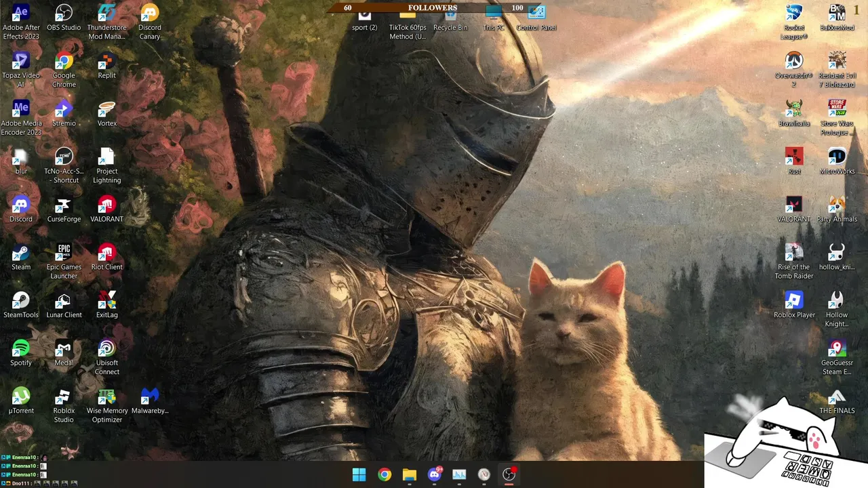Select the GeoGuessr Steam Edition icon
The height and width of the screenshot is (488, 868).
pyautogui.click(x=837, y=357)
